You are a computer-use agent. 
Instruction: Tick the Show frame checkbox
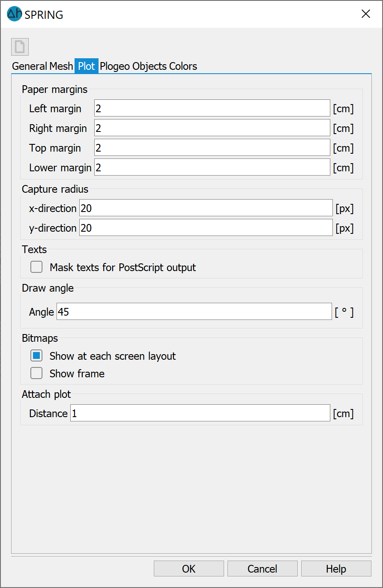click(x=36, y=373)
